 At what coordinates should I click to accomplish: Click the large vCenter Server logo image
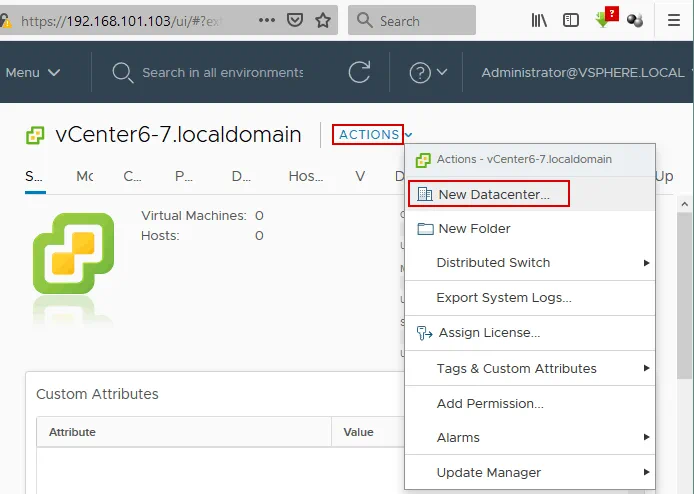coord(73,253)
